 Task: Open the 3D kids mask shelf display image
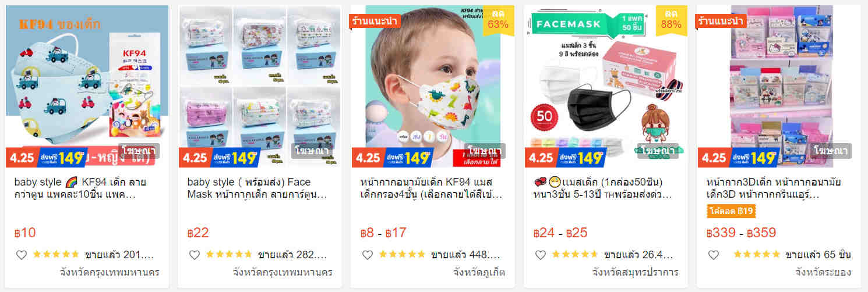[779, 87]
